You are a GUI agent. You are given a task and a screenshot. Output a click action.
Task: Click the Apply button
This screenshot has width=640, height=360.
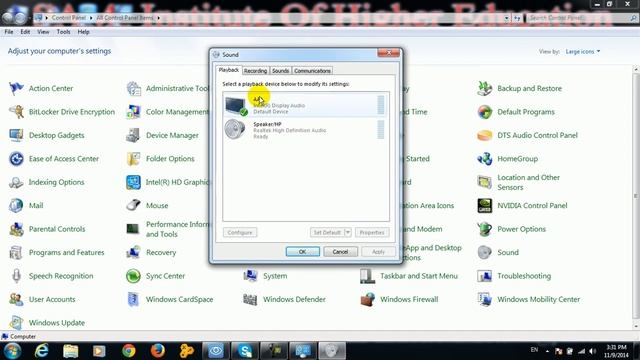coord(378,251)
